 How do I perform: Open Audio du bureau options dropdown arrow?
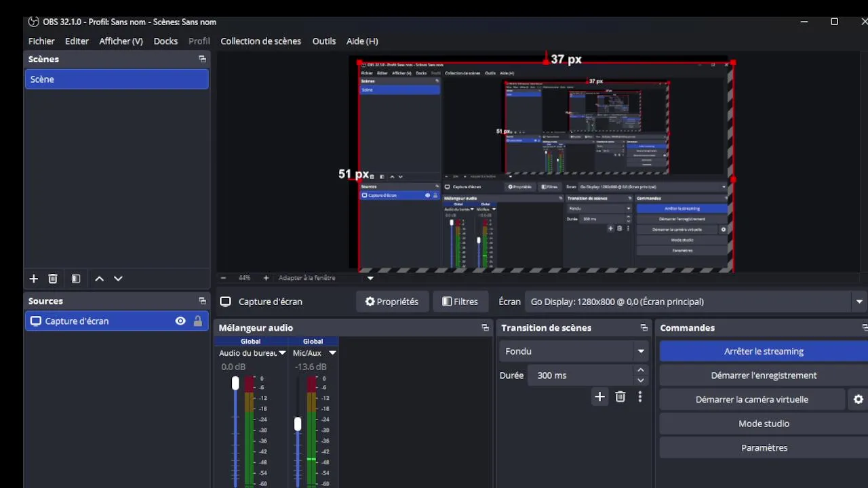coord(282,353)
